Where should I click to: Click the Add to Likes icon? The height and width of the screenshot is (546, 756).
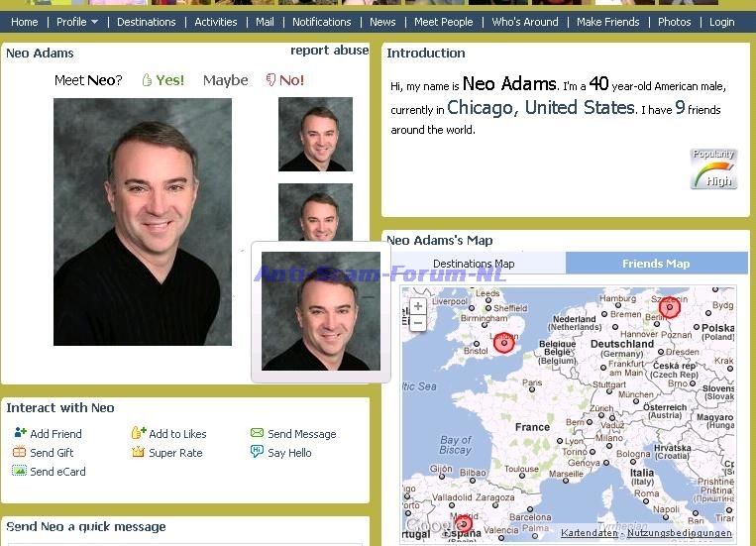[139, 433]
